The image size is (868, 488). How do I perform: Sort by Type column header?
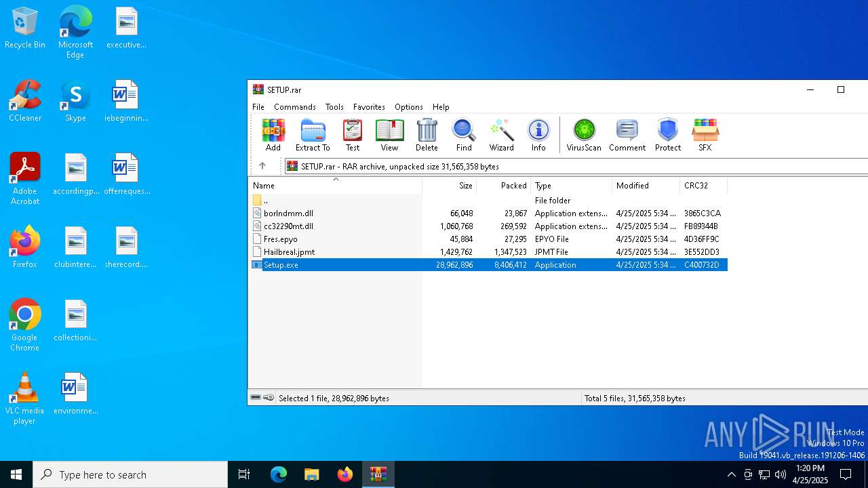[571, 186]
